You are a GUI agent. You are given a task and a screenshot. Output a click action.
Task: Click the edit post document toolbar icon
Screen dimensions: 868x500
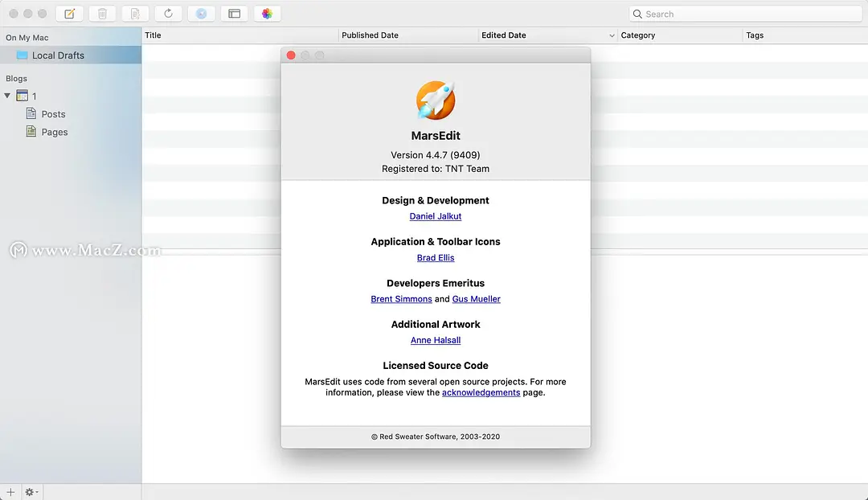(x=135, y=14)
